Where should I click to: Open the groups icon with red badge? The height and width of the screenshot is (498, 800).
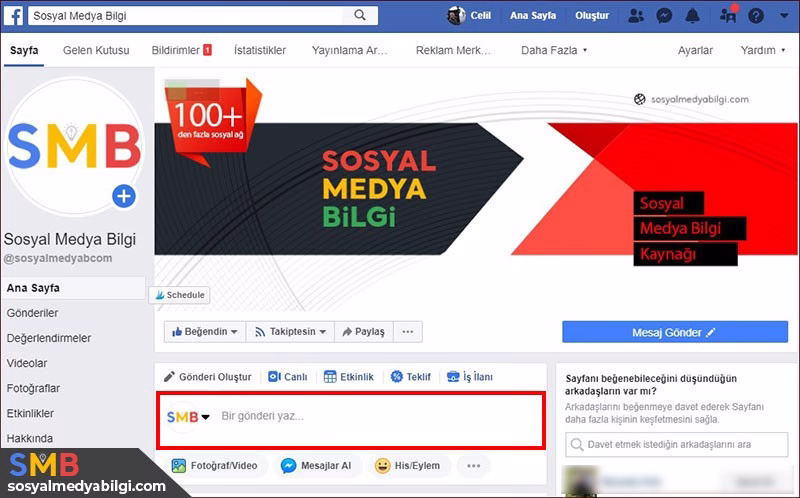[729, 15]
